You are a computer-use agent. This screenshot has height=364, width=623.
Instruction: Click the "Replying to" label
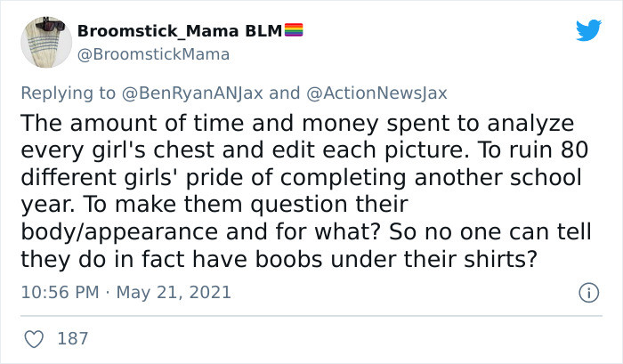click(x=69, y=91)
